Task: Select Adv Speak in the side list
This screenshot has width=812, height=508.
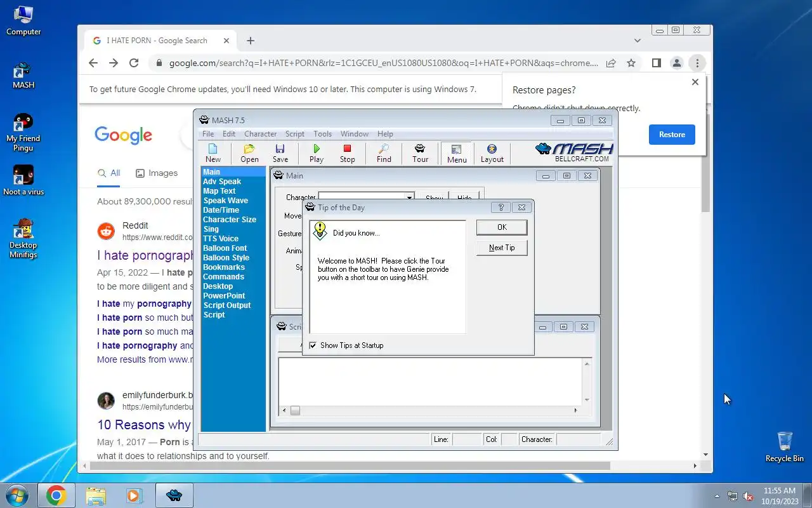Action: click(x=222, y=182)
